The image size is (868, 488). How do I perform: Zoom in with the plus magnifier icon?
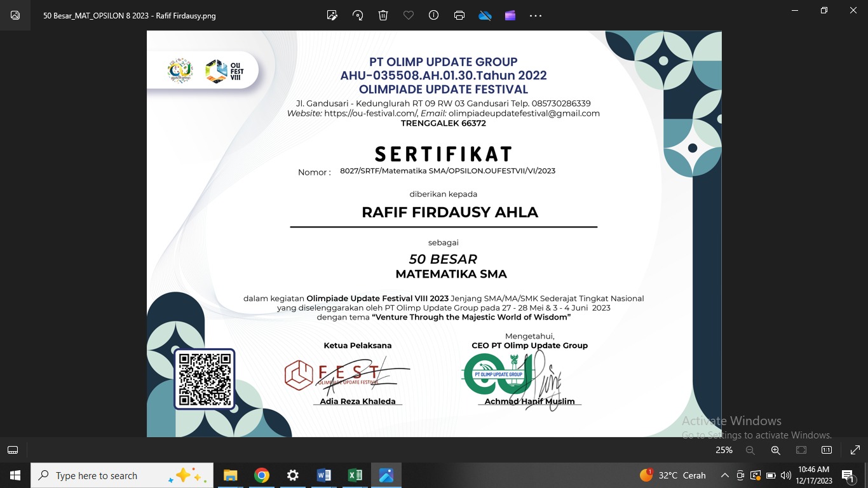[776, 450]
